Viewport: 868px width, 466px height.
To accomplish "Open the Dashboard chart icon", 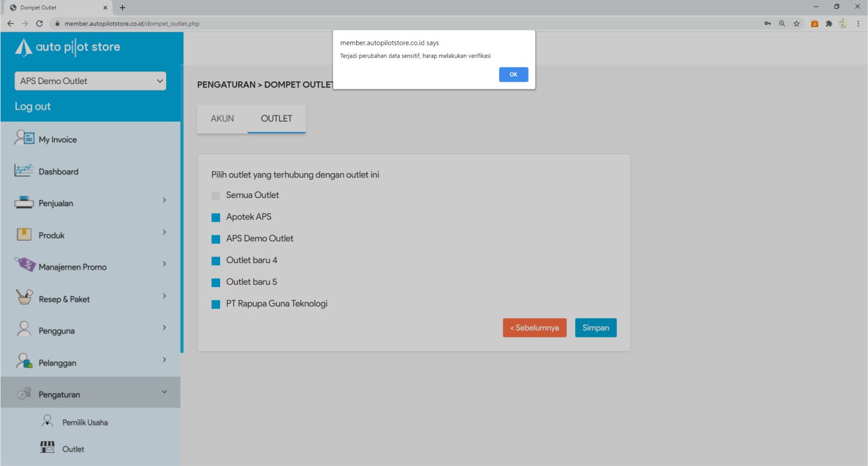I will click(23, 170).
